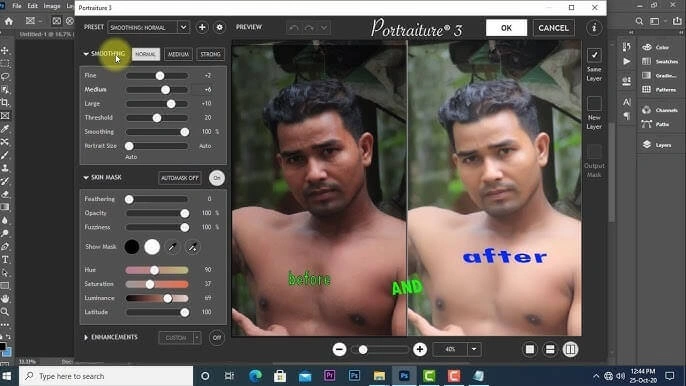The width and height of the screenshot is (686, 386).
Task: Select the add-to-mask eyedropper tool
Action: [192, 247]
